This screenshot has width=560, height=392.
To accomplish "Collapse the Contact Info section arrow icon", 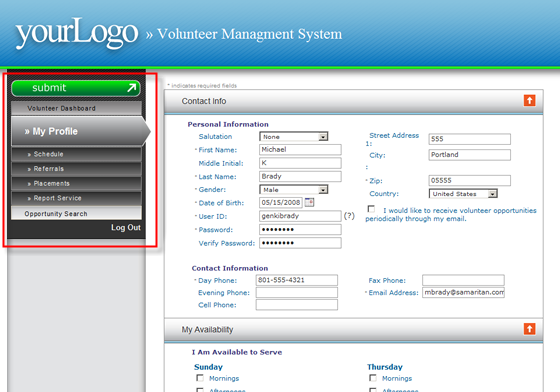I will [529, 101].
